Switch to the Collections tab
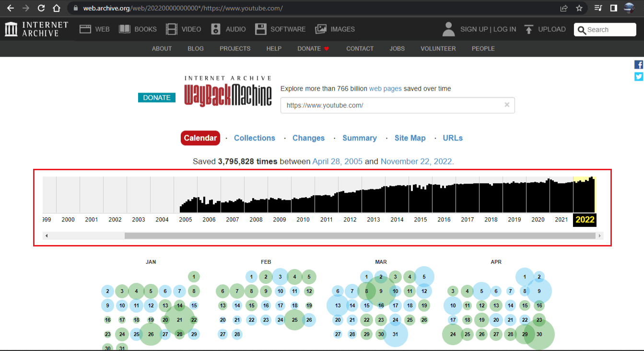The width and height of the screenshot is (644, 351). tap(254, 138)
